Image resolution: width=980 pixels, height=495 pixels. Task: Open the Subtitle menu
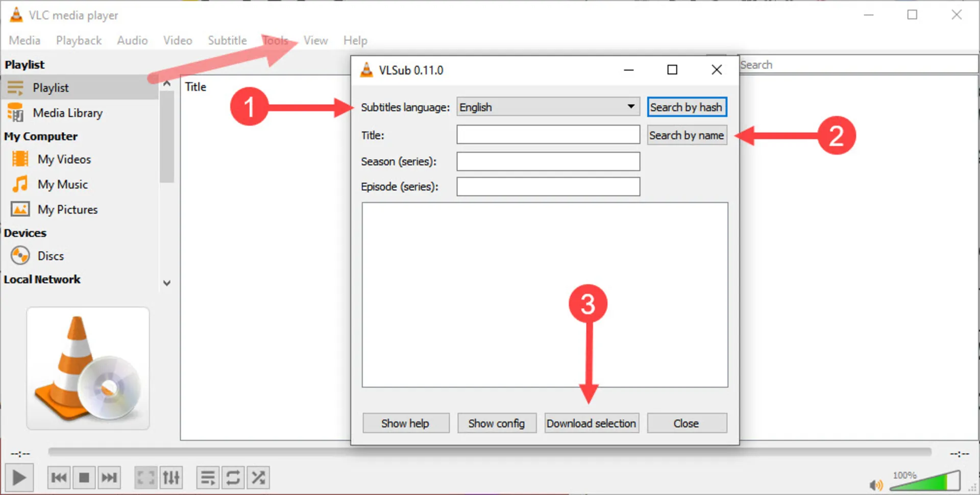click(x=227, y=40)
